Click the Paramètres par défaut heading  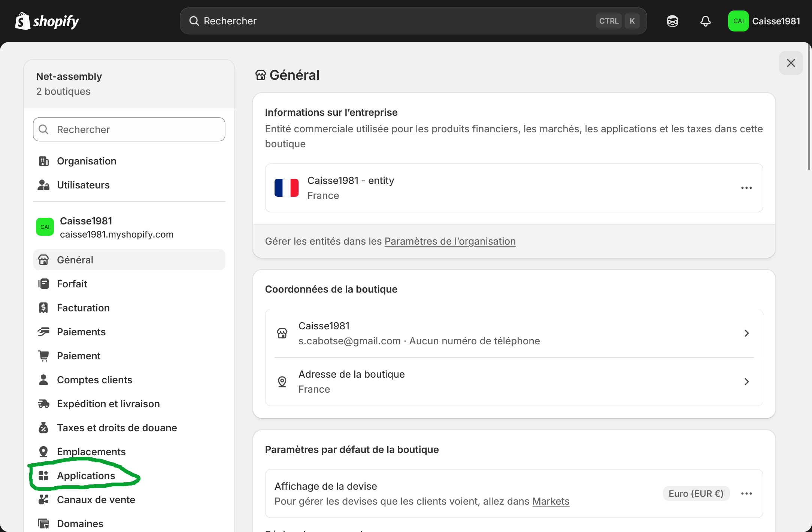352,450
